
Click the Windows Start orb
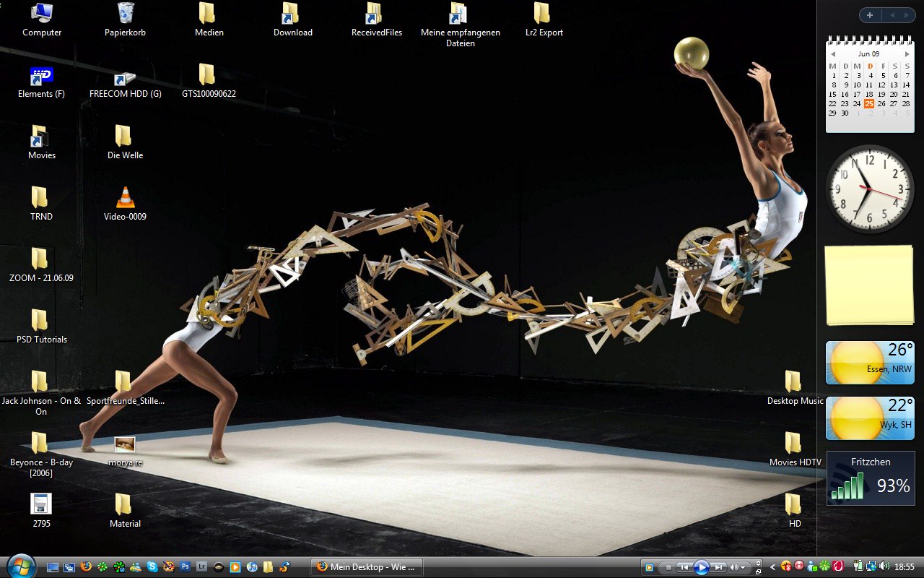(20, 566)
